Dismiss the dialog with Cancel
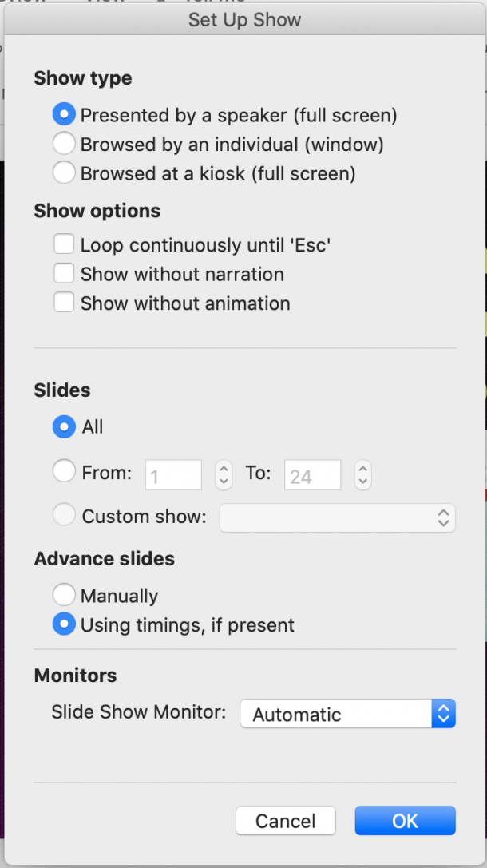This screenshot has height=868, width=487. [x=285, y=820]
